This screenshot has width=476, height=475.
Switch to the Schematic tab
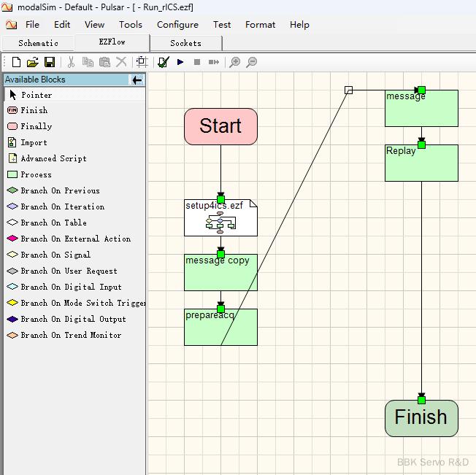pos(38,43)
